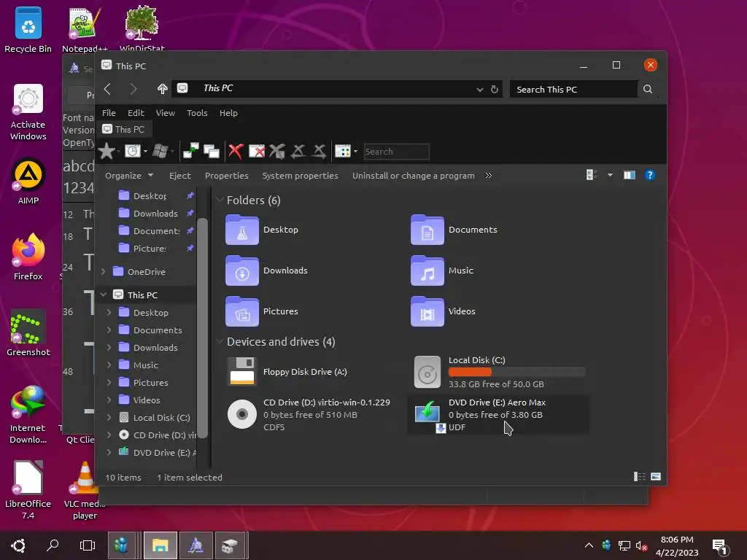Open Firefox desktop shortcut
Image resolution: width=747 pixels, height=560 pixels.
coord(28,257)
